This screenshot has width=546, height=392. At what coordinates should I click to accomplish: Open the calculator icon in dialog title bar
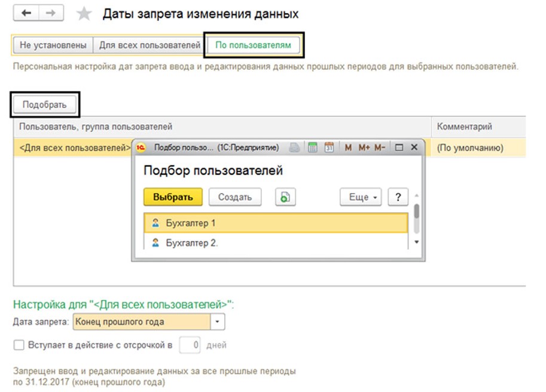click(312, 148)
